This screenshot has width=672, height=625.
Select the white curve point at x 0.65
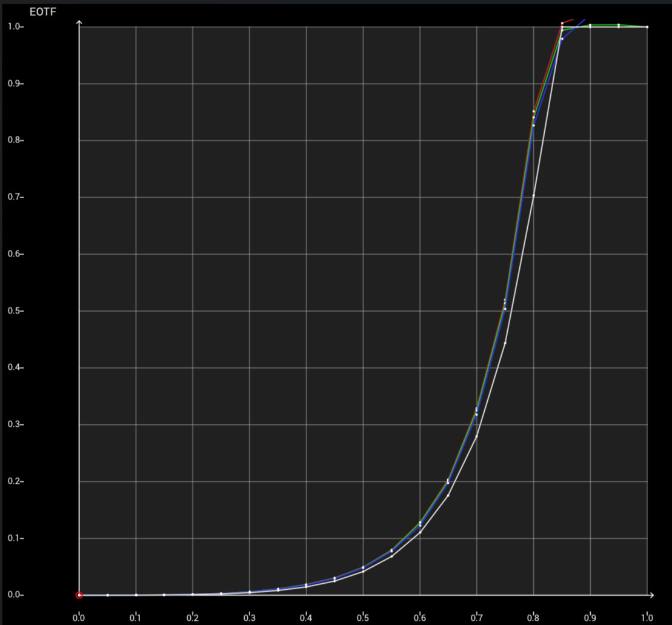(x=448, y=495)
